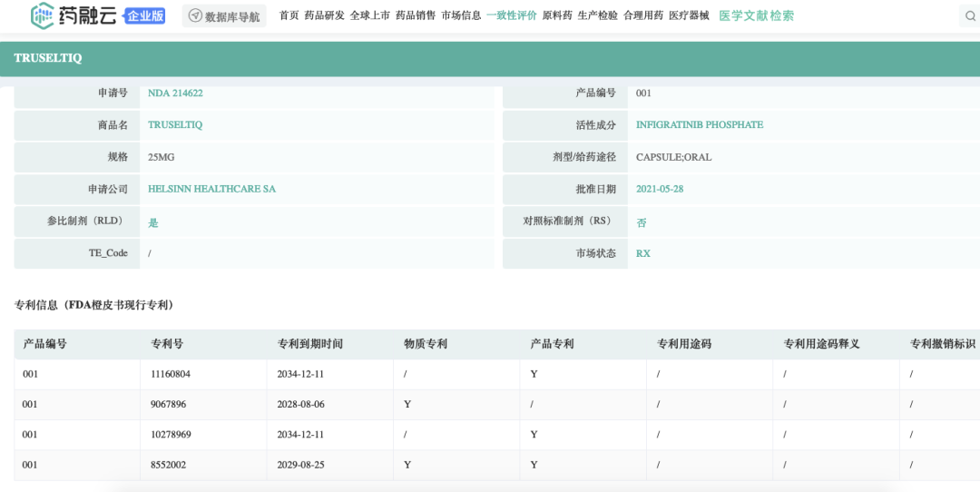This screenshot has width=980, height=492.
Task: Open the 药品研发 menu
Action: click(x=324, y=15)
